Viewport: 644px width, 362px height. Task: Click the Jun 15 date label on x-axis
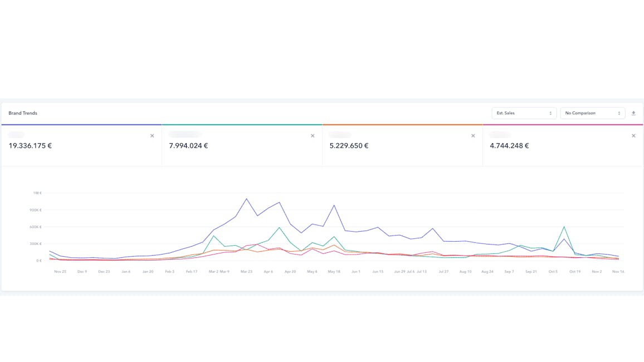378,272
